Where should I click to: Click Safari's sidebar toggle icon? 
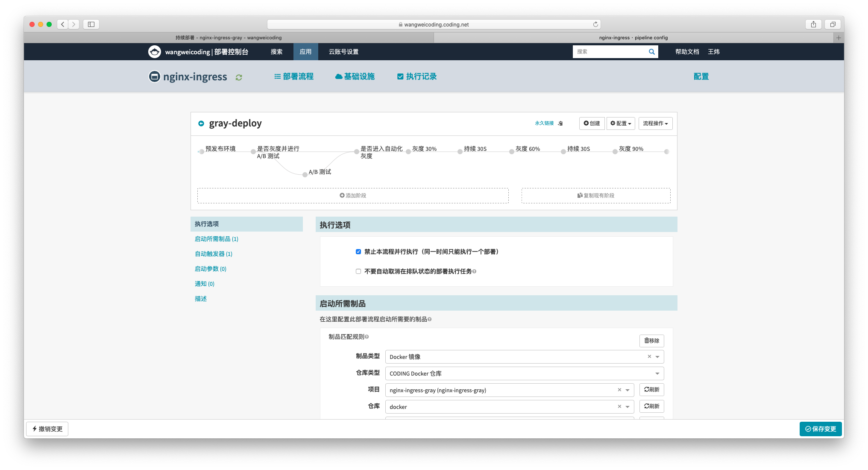[x=91, y=24]
